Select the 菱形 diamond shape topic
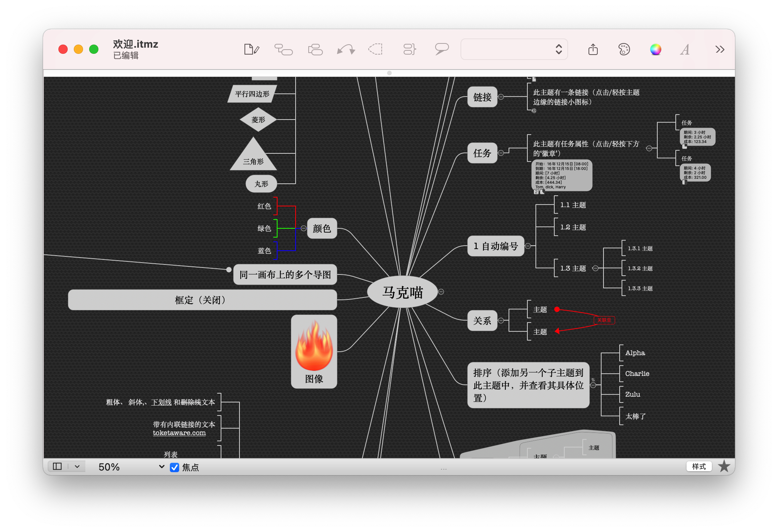The width and height of the screenshot is (778, 532). click(258, 120)
